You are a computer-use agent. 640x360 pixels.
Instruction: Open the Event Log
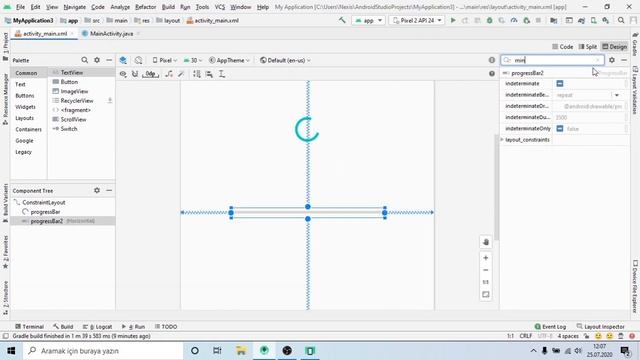click(x=550, y=327)
